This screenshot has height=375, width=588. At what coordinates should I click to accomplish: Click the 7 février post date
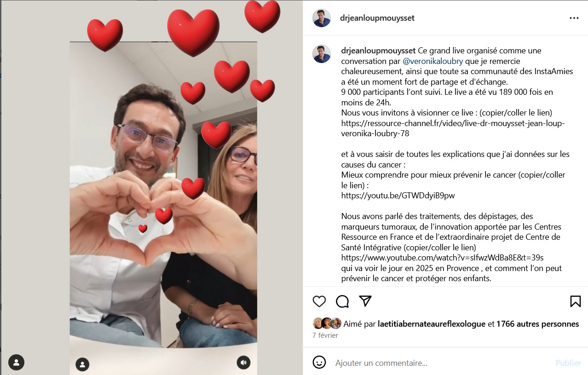tap(325, 335)
